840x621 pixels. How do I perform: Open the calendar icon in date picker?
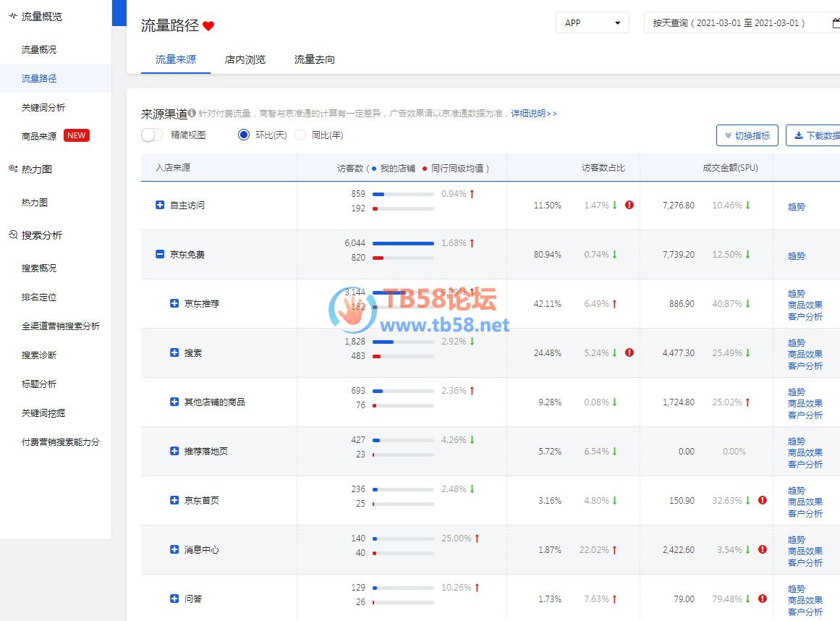point(836,22)
